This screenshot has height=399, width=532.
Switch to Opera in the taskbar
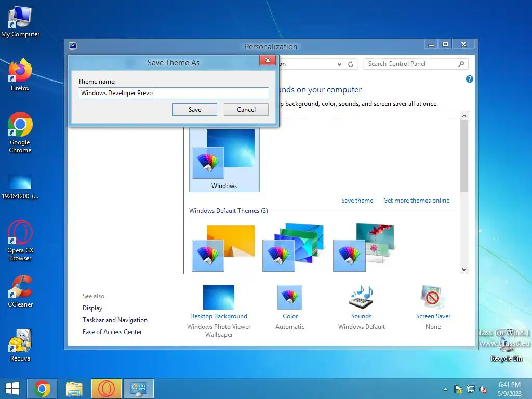tap(106, 389)
